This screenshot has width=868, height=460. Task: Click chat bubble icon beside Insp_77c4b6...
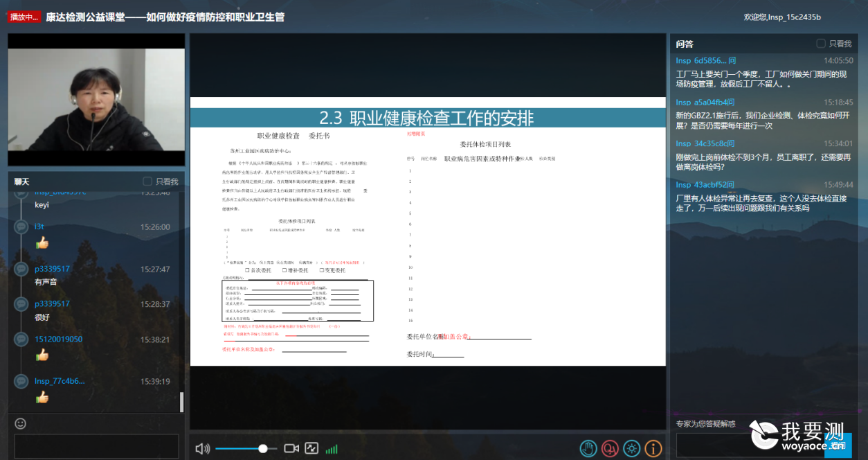coord(21,381)
